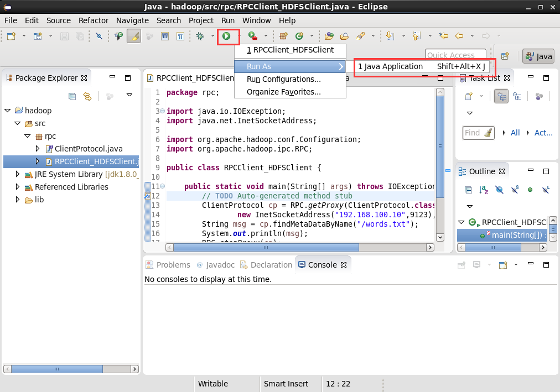Click the All link in Task List
Screen dimensions: 560x392
(x=515, y=133)
